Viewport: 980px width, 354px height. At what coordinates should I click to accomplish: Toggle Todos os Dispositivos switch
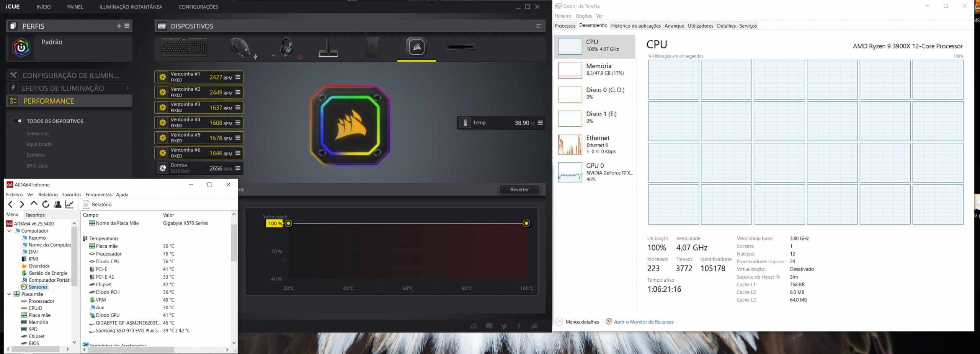[x=17, y=121]
